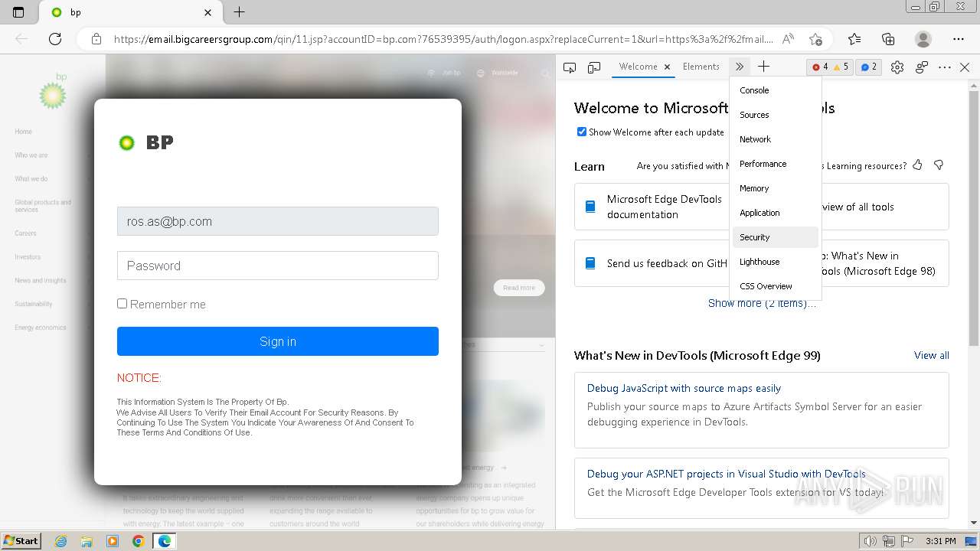Select Network from the tools menu
Viewport: 980px width, 551px height.
pos(776,139)
